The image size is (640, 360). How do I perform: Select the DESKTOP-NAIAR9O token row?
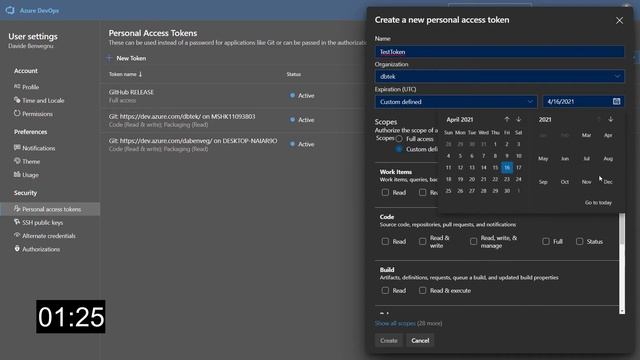pyautogui.click(x=233, y=144)
